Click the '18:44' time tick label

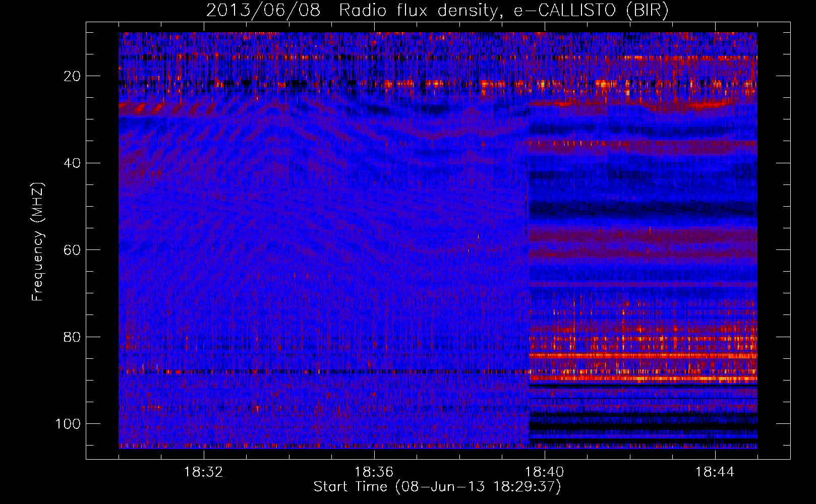(715, 472)
